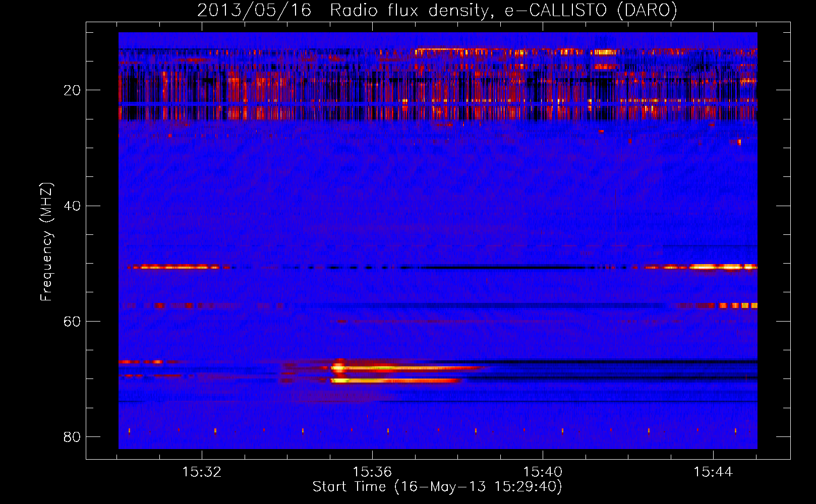Click the 60 MHz frequency tick label
The image size is (816, 504).
[72, 321]
